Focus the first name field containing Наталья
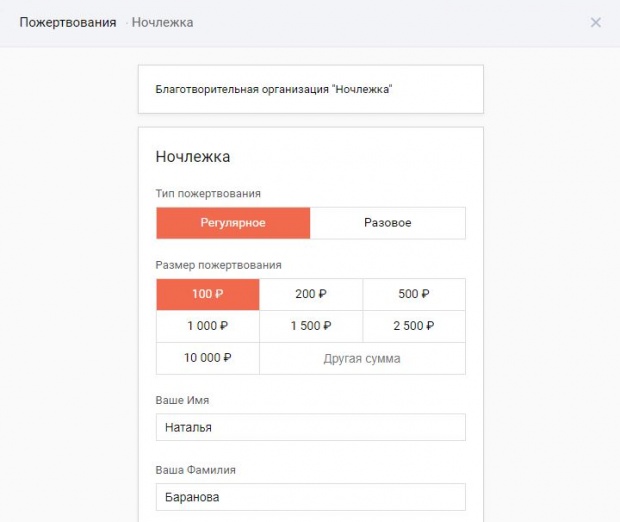Viewport: 620px width, 522px height. [310, 427]
